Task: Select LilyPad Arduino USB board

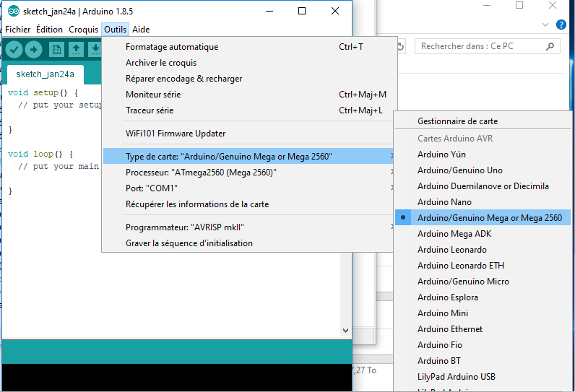Action: click(x=483, y=377)
